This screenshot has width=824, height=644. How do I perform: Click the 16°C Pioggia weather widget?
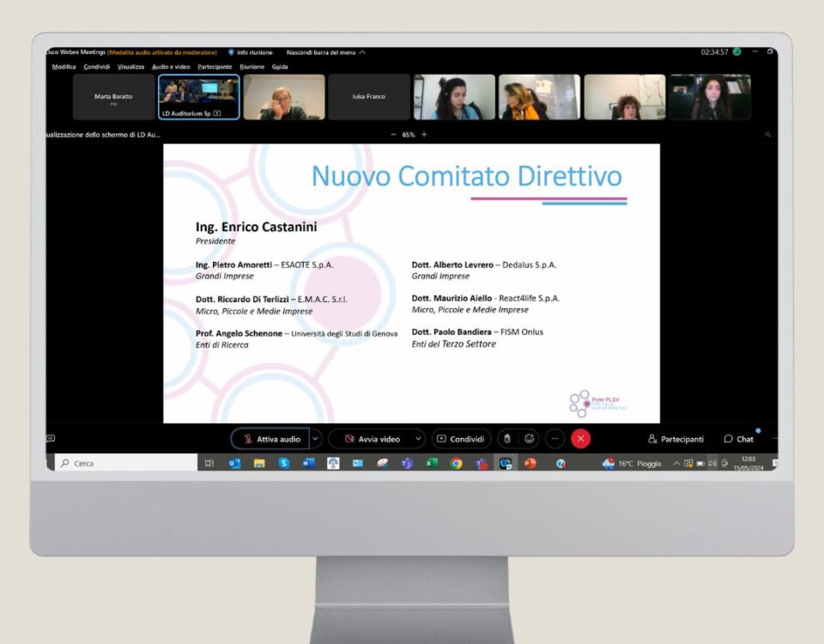(633, 463)
